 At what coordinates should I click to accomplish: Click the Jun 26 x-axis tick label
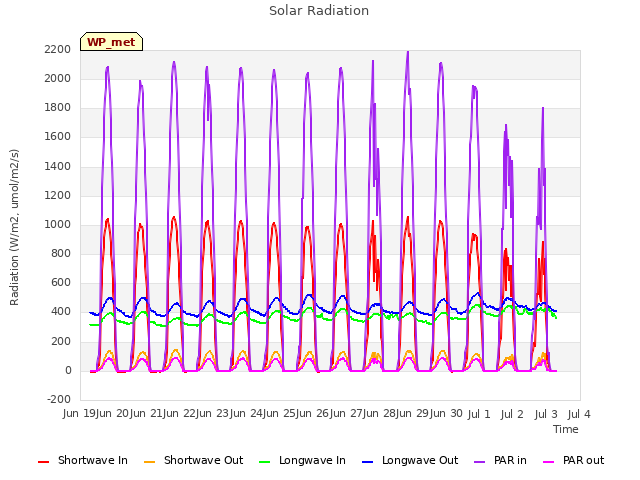click(x=314, y=414)
